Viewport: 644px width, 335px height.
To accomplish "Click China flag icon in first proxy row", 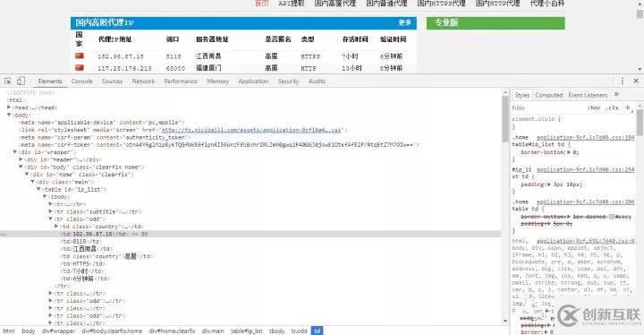I will pos(80,56).
